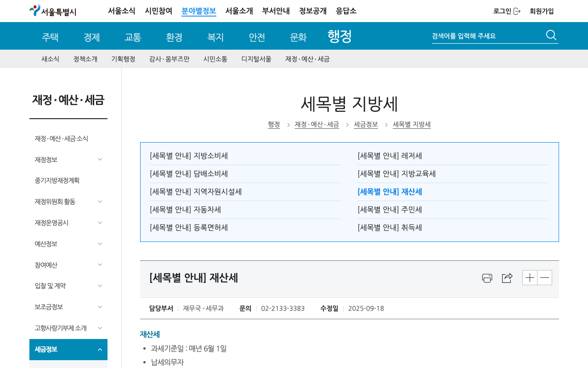Open the 정보공개 top menu

click(313, 11)
